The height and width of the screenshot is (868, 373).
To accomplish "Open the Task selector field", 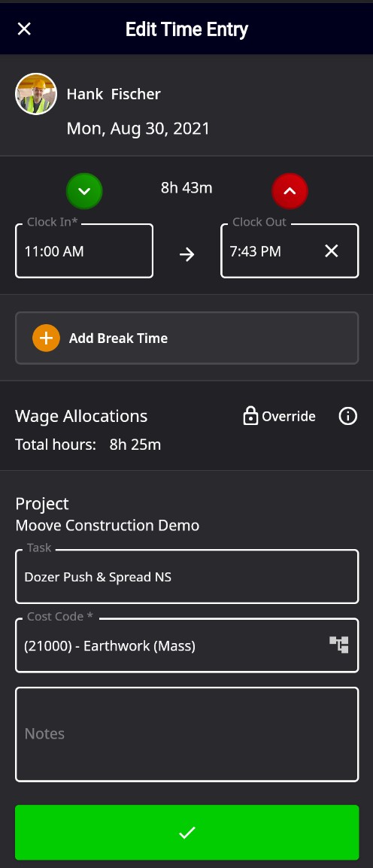I will coord(187,576).
